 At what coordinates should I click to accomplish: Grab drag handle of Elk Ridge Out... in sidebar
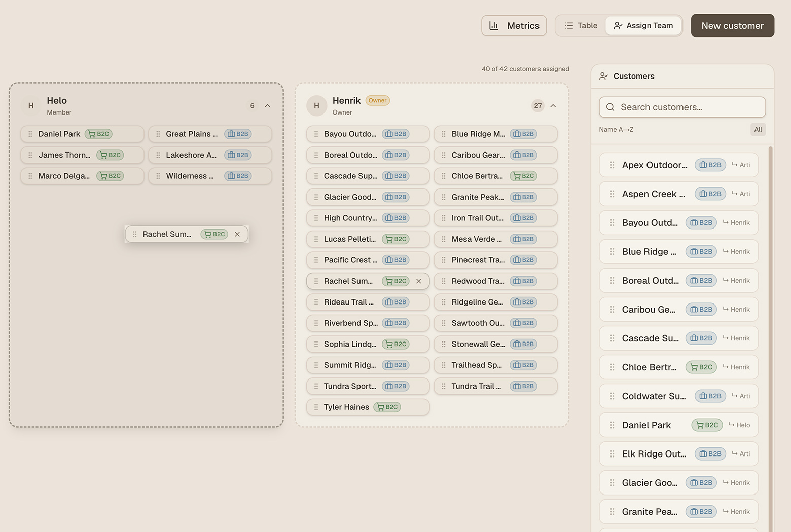(612, 454)
